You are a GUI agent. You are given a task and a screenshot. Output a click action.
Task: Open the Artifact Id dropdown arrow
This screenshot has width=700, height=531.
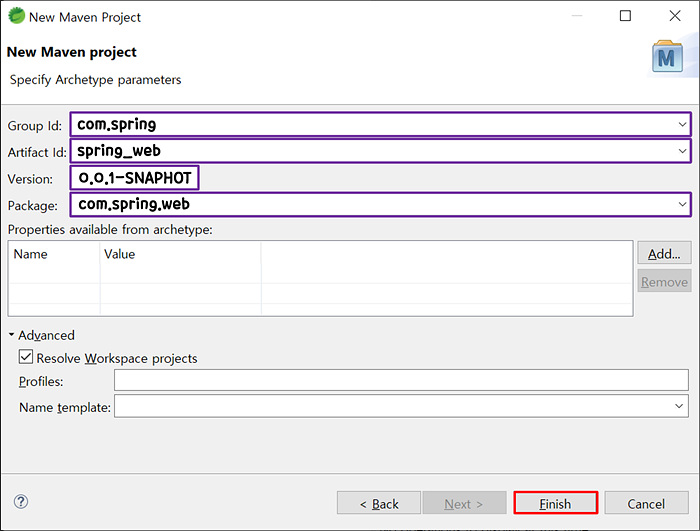(x=682, y=151)
